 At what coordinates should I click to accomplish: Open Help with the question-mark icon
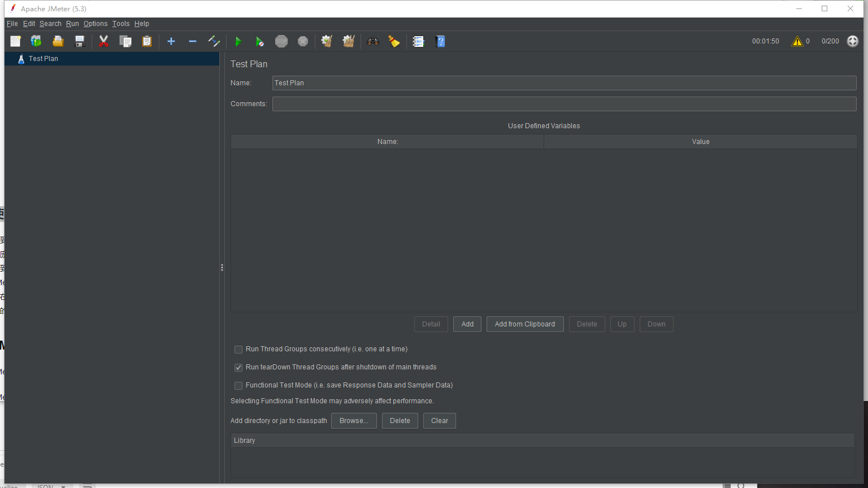(x=440, y=41)
